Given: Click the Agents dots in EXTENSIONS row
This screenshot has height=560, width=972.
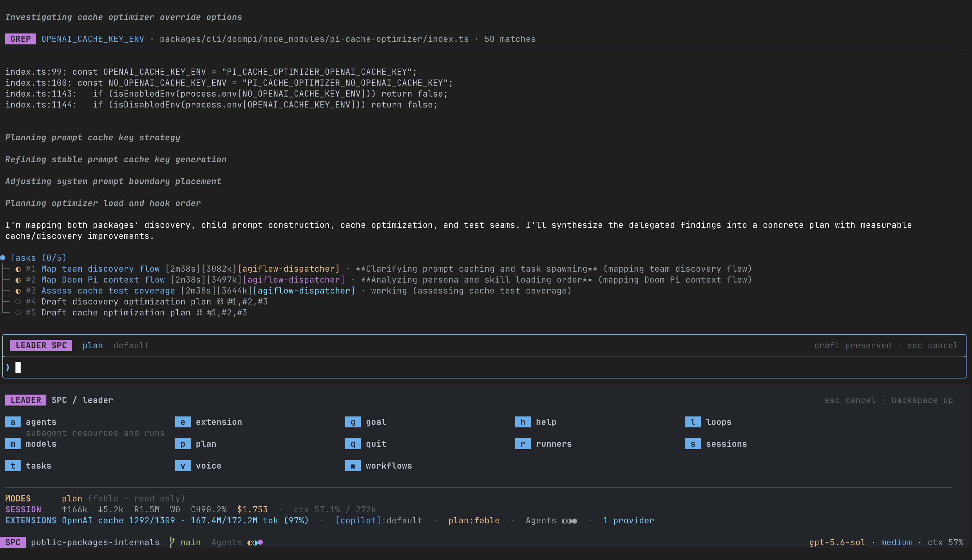Looking at the screenshot, I should pos(569,521).
